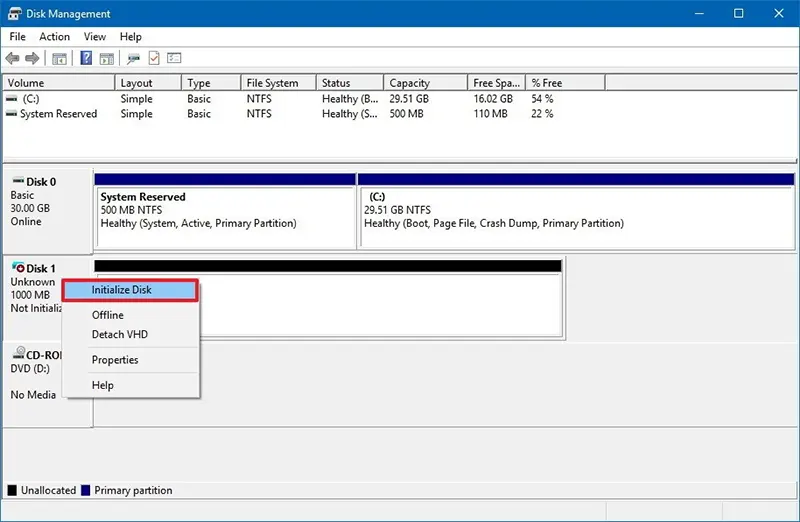
Task: Toggle the console tree toolbar icon
Action: click(x=59, y=58)
